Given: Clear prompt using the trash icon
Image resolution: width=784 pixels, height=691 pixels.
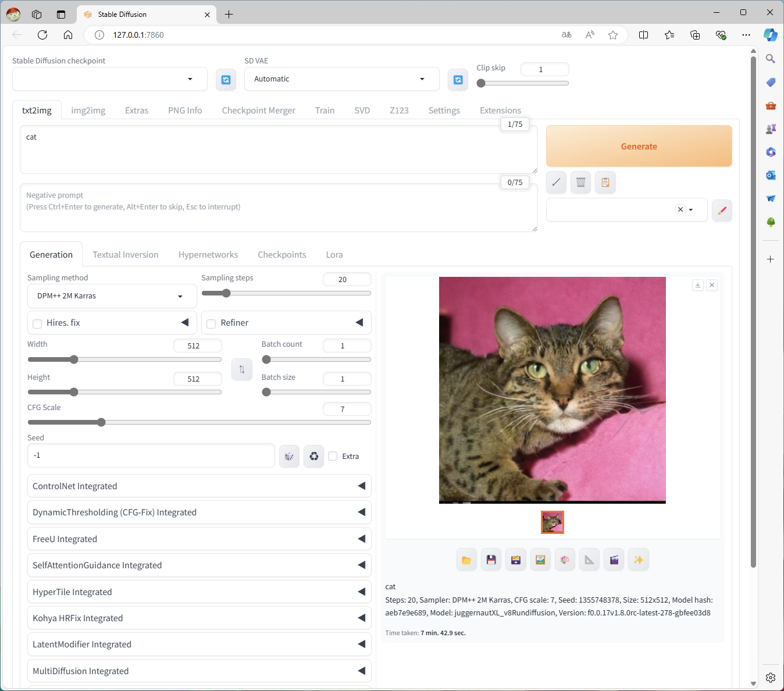Looking at the screenshot, I should point(580,182).
